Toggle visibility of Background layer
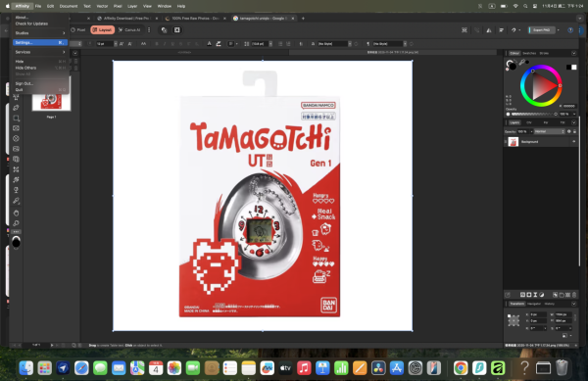Screen dimensions: 588x381 (573, 142)
